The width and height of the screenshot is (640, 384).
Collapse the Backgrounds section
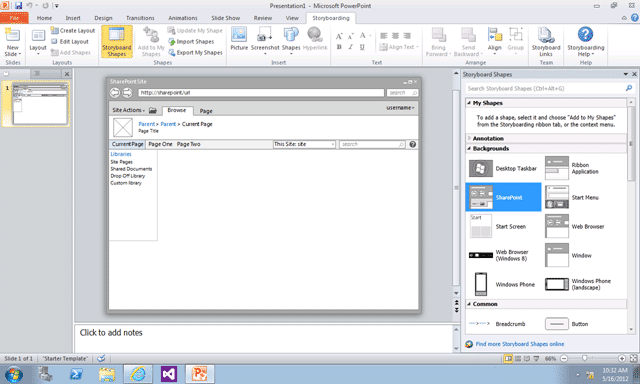click(469, 149)
